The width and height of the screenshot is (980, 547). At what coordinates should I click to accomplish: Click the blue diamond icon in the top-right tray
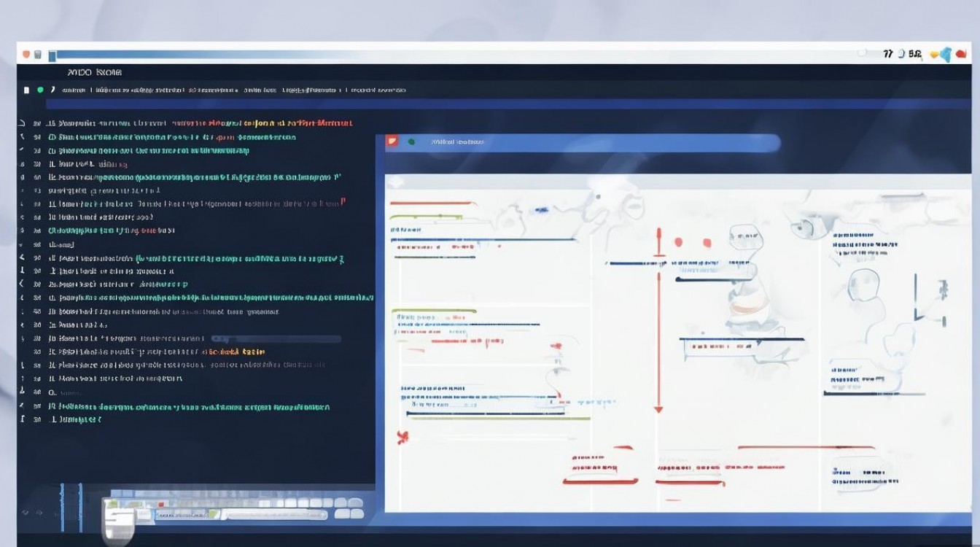click(946, 54)
